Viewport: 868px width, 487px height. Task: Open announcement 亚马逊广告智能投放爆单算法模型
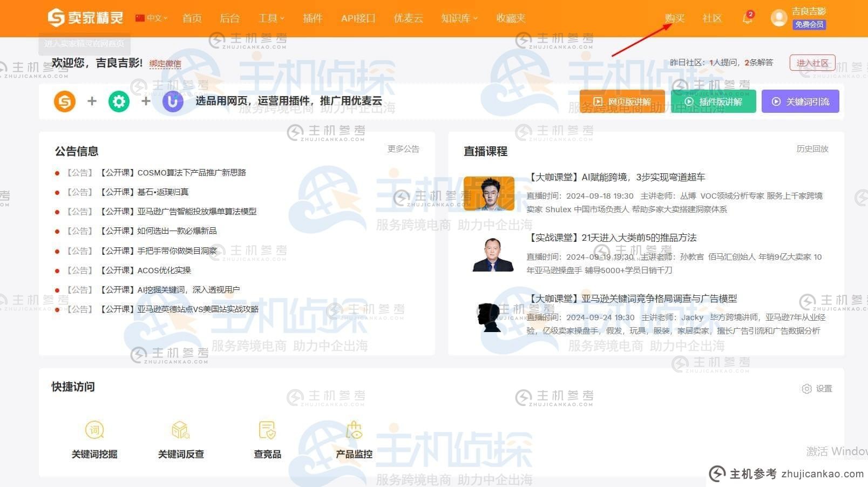[x=178, y=211]
